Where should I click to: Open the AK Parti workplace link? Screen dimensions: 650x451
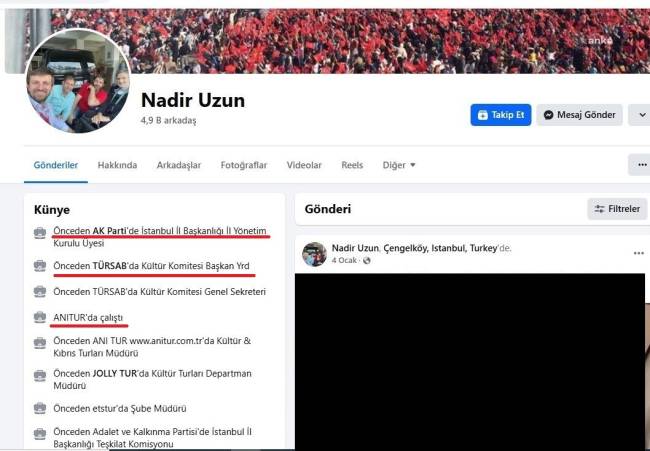coord(109,230)
